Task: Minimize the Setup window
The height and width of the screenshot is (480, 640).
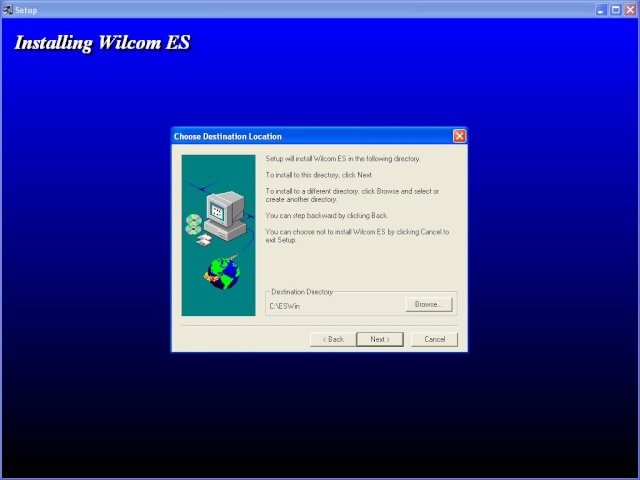Action: point(600,10)
